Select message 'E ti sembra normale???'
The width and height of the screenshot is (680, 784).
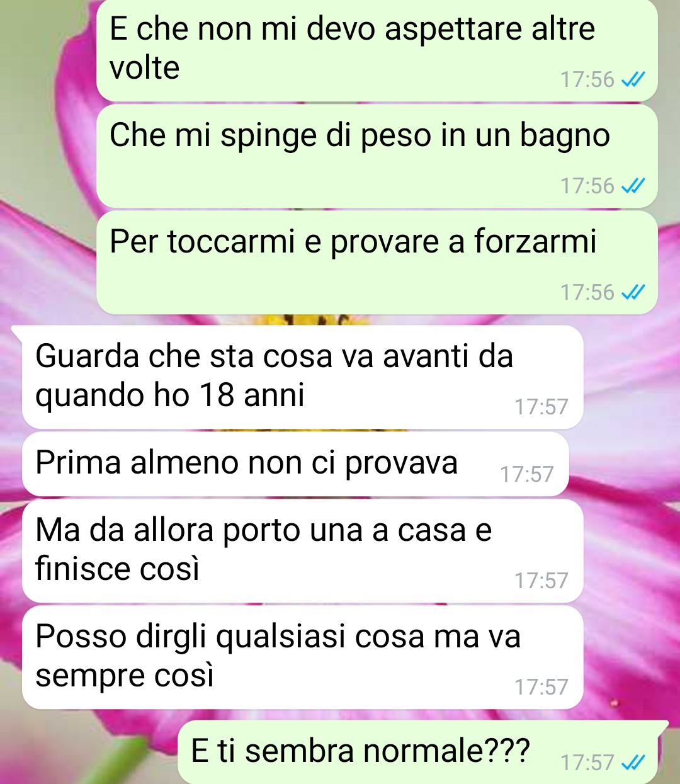[x=423, y=753]
